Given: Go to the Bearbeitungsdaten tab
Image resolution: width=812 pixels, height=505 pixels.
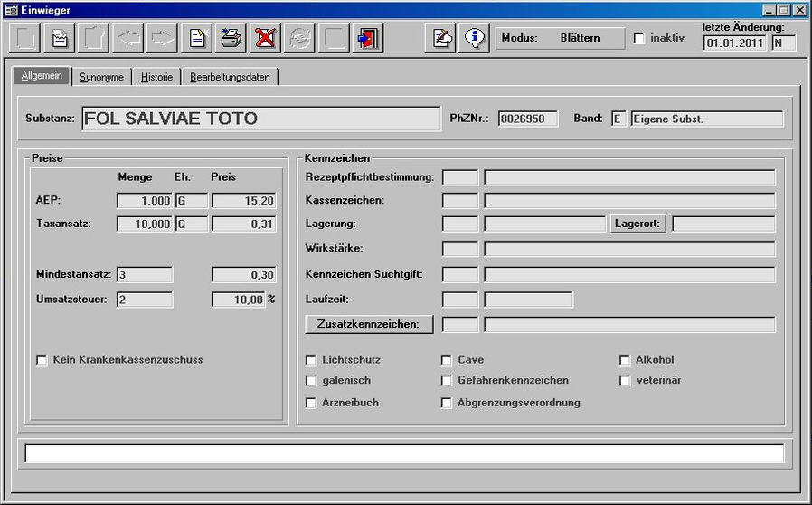Looking at the screenshot, I should pyautogui.click(x=230, y=77).
